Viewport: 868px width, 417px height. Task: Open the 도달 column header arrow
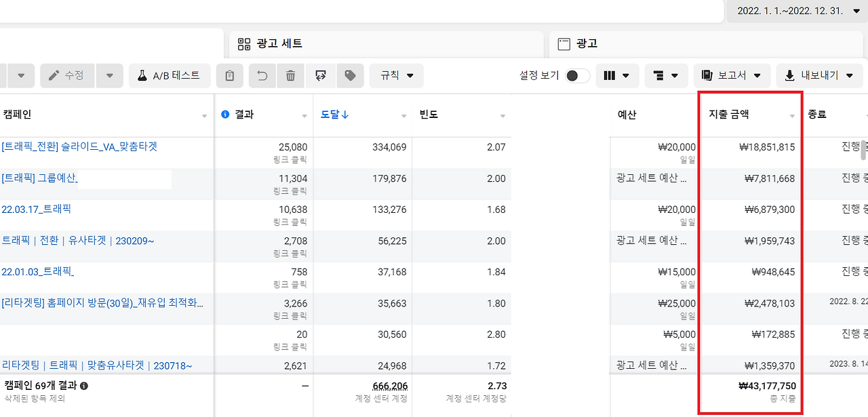tap(403, 117)
